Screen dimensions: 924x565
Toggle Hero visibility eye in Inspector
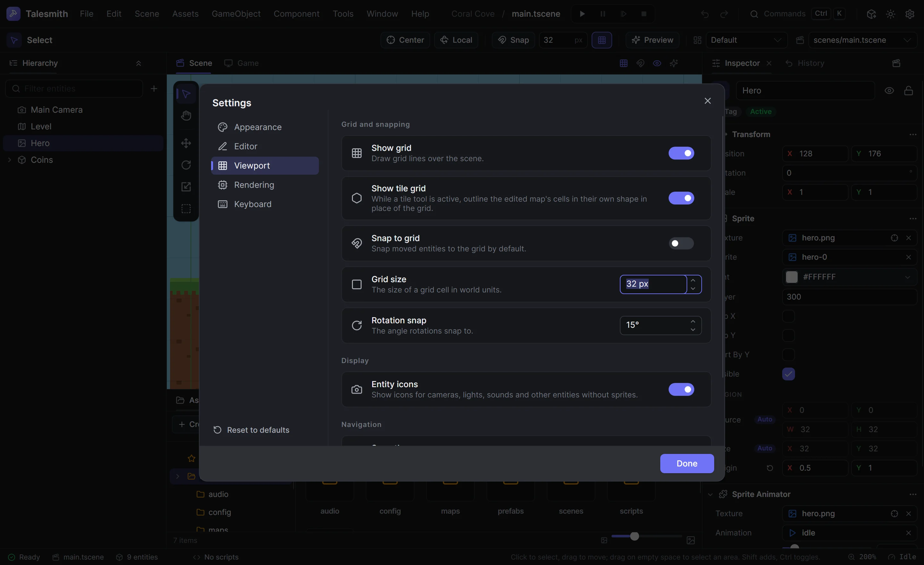click(889, 91)
